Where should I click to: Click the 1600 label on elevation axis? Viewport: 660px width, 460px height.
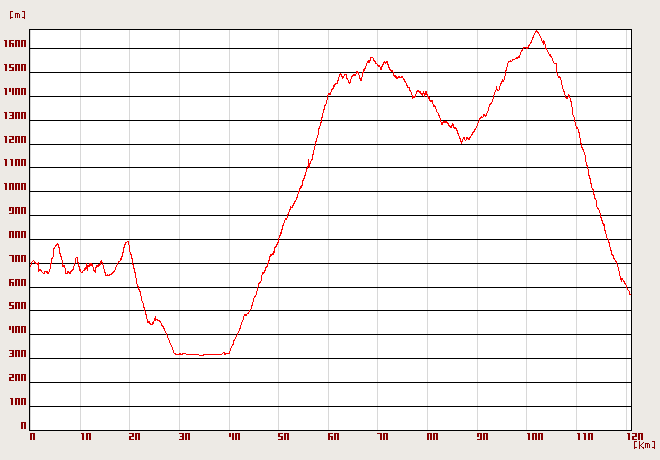tap(15, 44)
